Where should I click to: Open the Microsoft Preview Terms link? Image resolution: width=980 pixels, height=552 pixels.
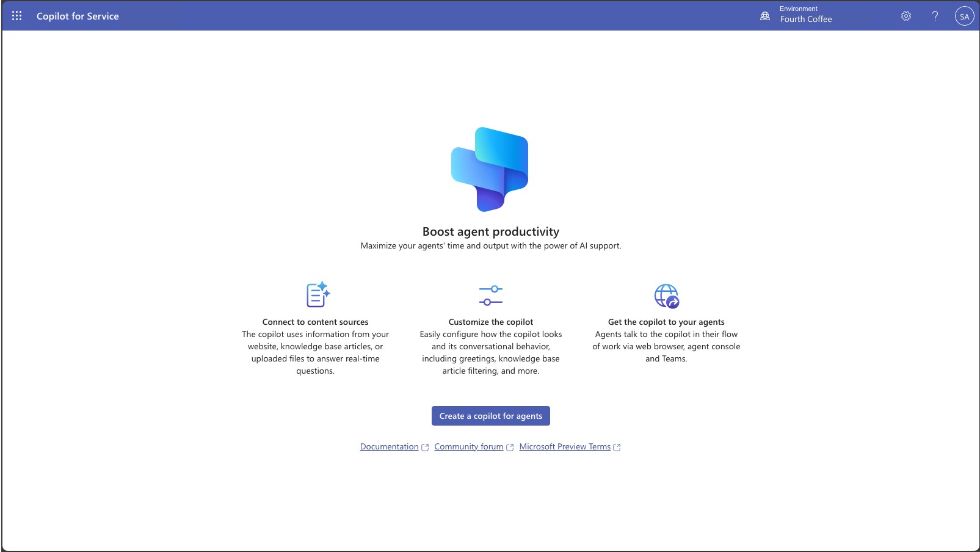coord(565,446)
